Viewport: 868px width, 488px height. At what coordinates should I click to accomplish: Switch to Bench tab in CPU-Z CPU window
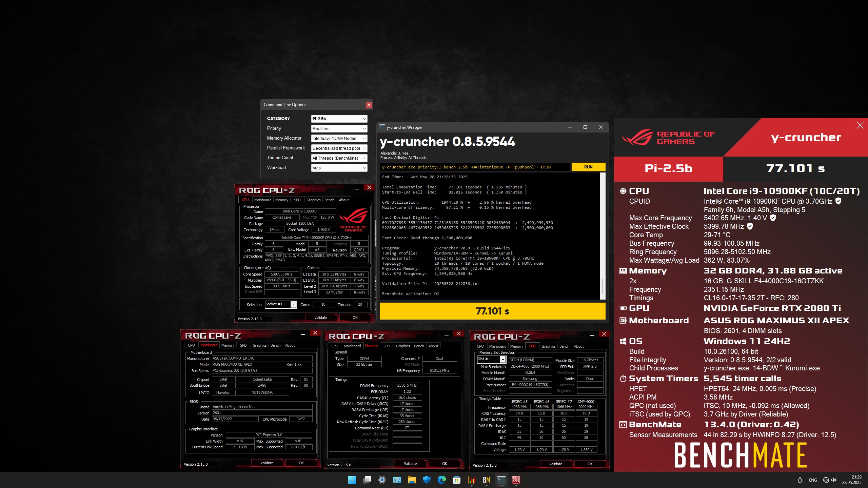pyautogui.click(x=329, y=200)
